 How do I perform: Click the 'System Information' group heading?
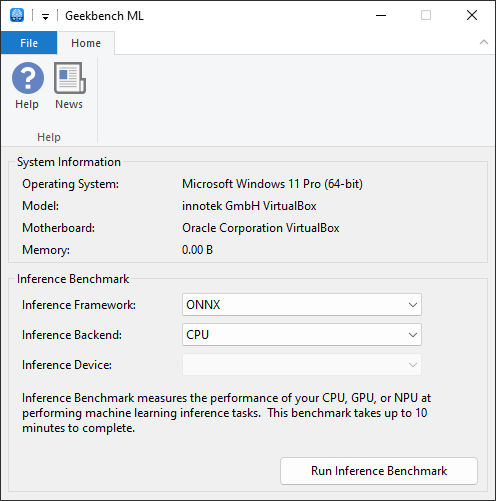pyautogui.click(x=69, y=162)
